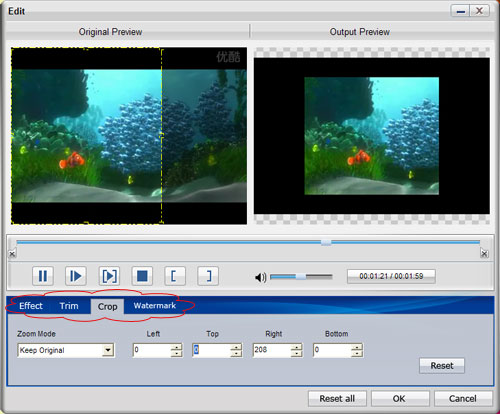
Task: Mute audio via speaker icon
Action: 260,277
